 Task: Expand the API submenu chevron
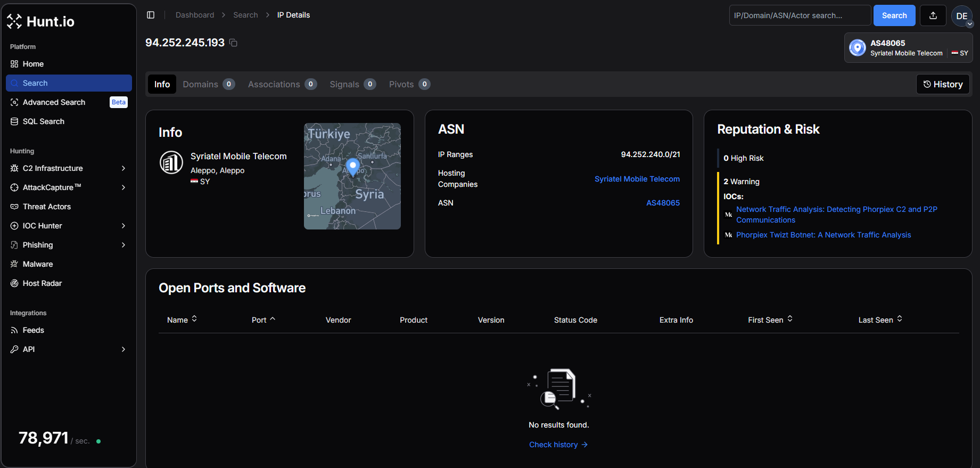[123, 349]
